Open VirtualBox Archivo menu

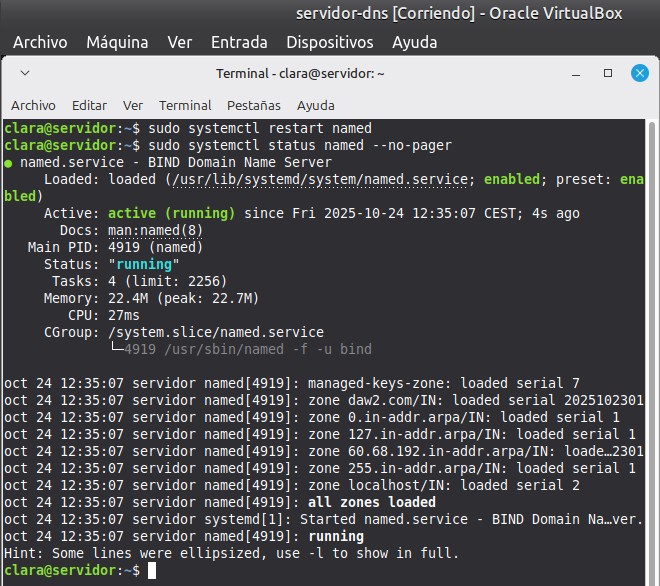[x=40, y=42]
